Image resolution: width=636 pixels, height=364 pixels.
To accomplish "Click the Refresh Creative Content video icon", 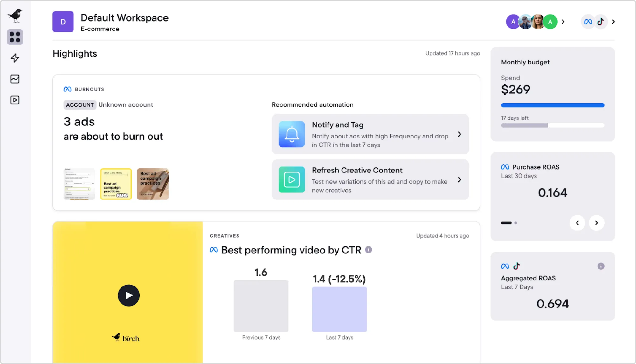I will click(291, 180).
